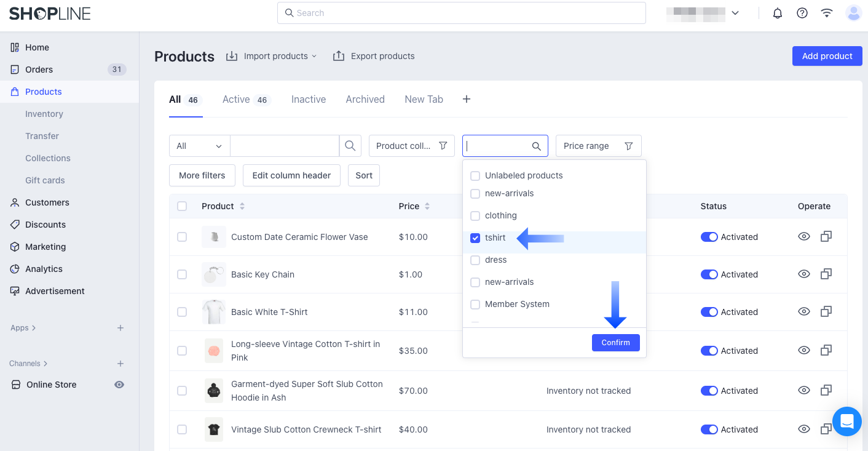Click the Add product button

pyautogui.click(x=827, y=56)
